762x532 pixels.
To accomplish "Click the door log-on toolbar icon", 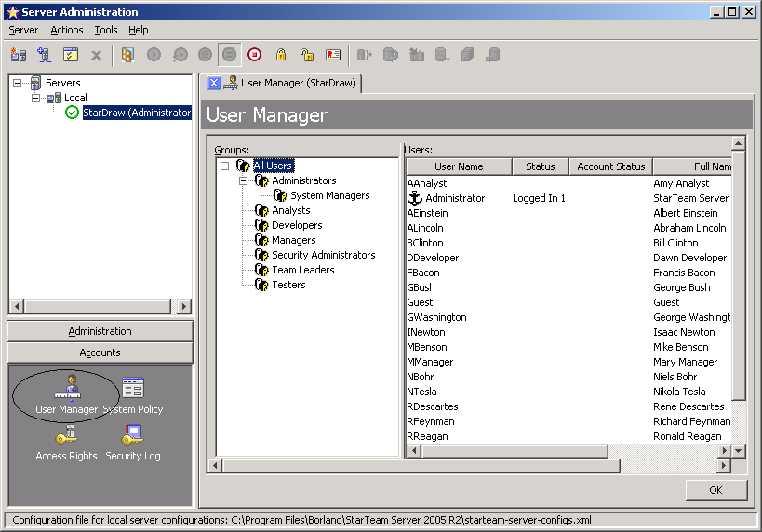I will point(127,55).
